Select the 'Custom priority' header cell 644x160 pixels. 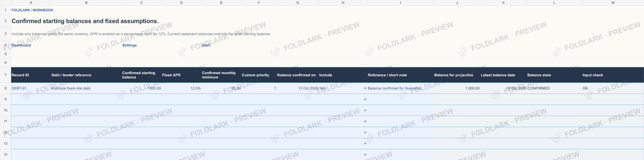(x=259, y=75)
